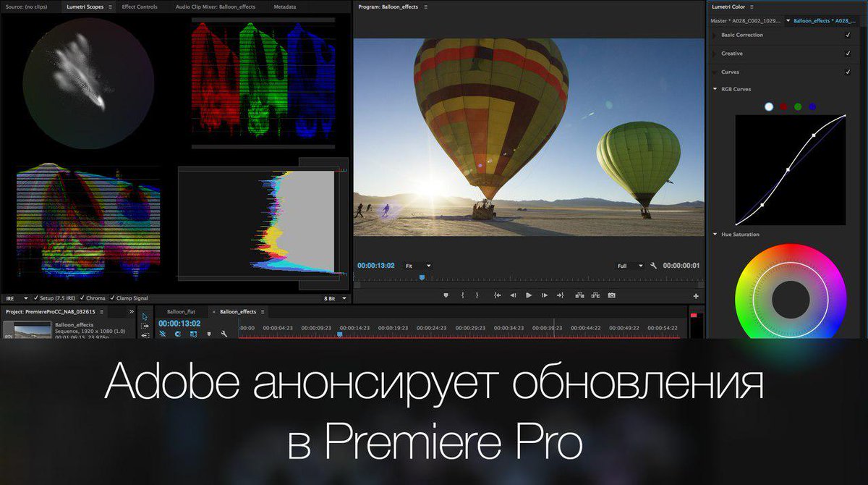Open the IRE units dropdown
Viewport: 868px width, 485px height.
click(x=17, y=298)
